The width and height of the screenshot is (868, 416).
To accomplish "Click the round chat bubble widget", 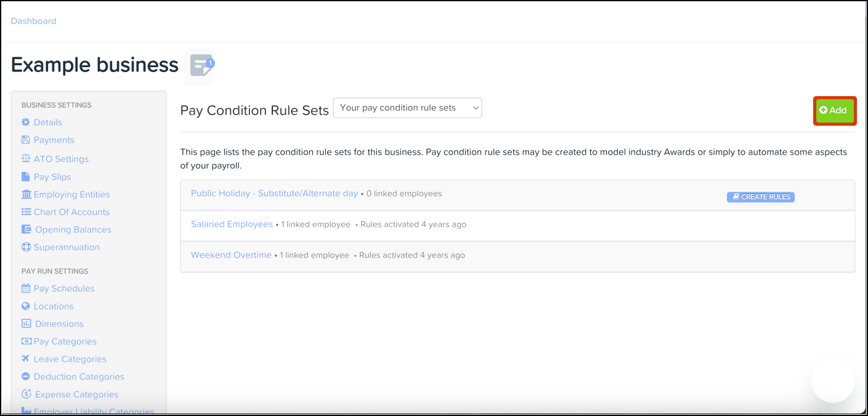I will (x=832, y=381).
